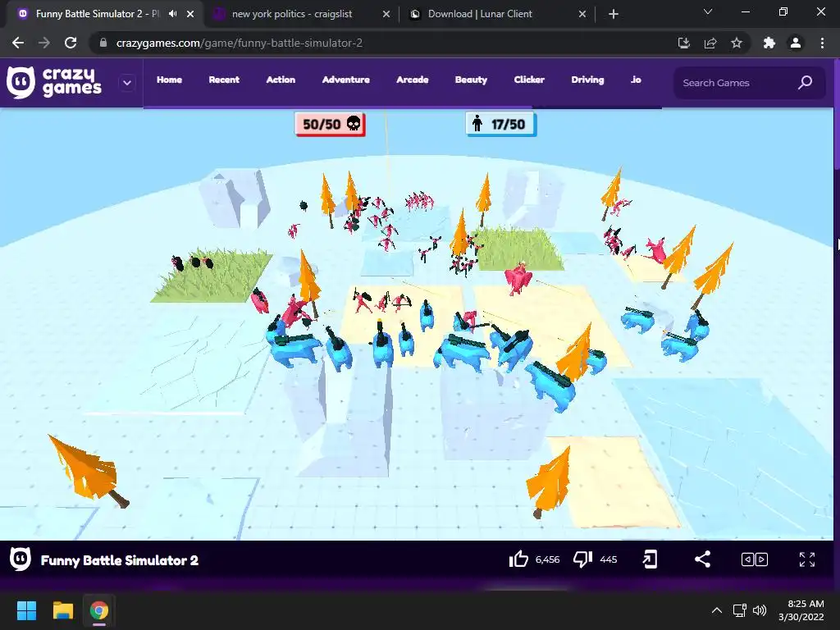Click the 17/50 player units counter
Viewport: 840px width, 630px height.
coord(501,125)
